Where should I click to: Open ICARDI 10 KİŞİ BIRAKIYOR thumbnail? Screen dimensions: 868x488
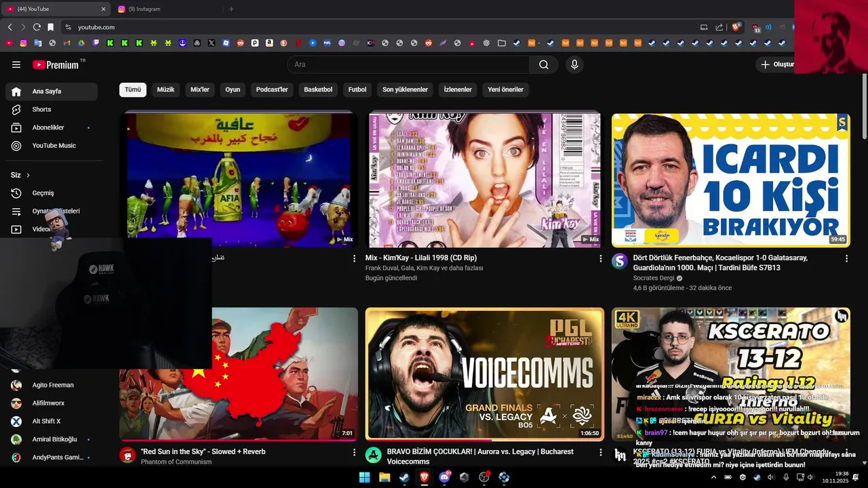tap(730, 180)
